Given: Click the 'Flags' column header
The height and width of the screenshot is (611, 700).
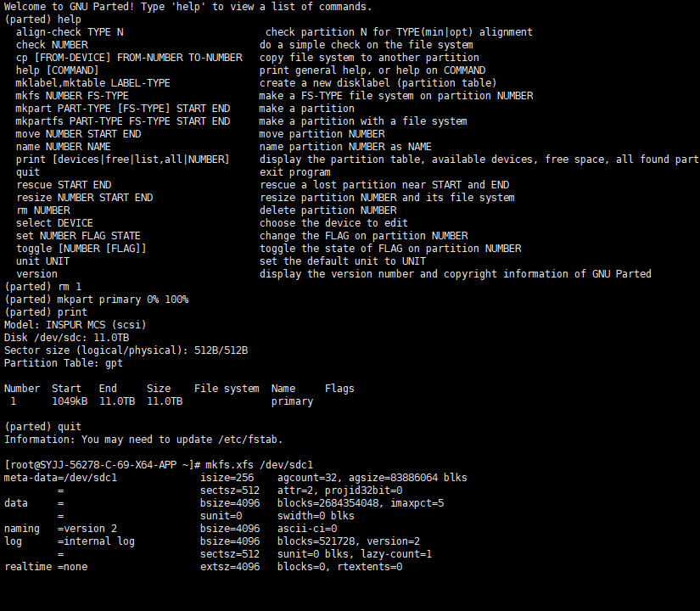Looking at the screenshot, I should (x=339, y=389).
